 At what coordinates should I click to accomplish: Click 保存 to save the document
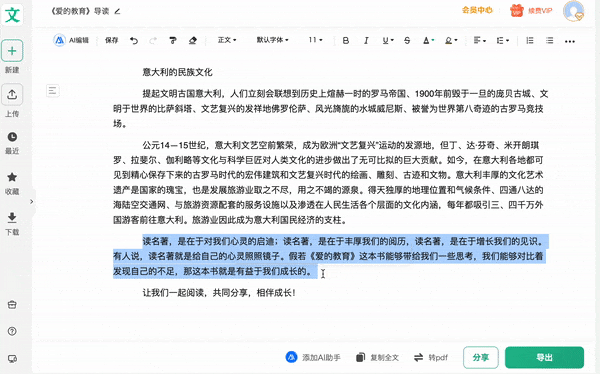point(111,40)
